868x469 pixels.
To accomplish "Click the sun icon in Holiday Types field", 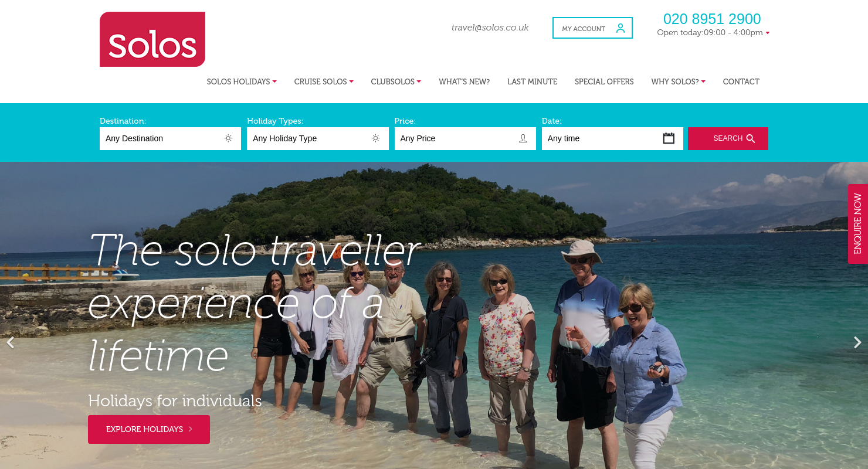I will pyautogui.click(x=375, y=138).
